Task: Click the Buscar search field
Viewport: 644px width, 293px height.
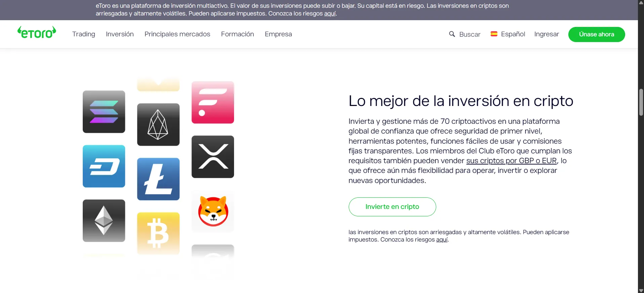Action: point(465,34)
